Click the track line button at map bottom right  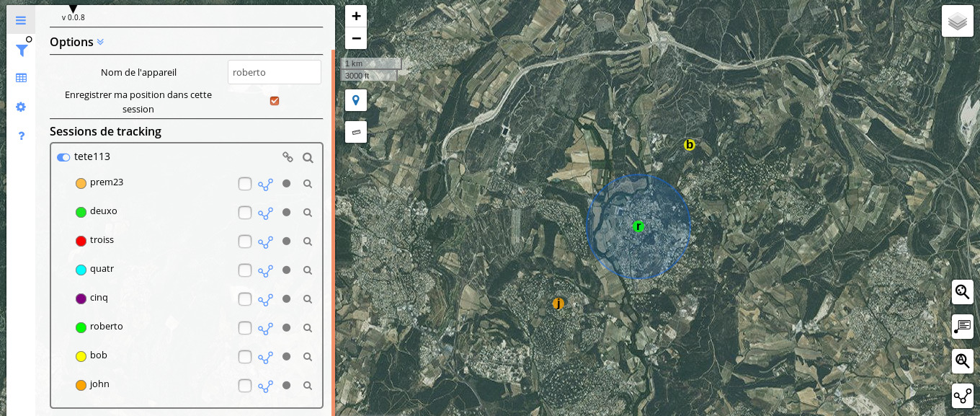coord(963,396)
